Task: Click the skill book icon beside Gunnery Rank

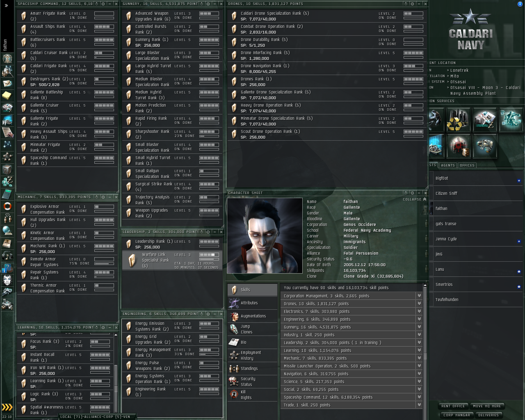Action: [128, 42]
